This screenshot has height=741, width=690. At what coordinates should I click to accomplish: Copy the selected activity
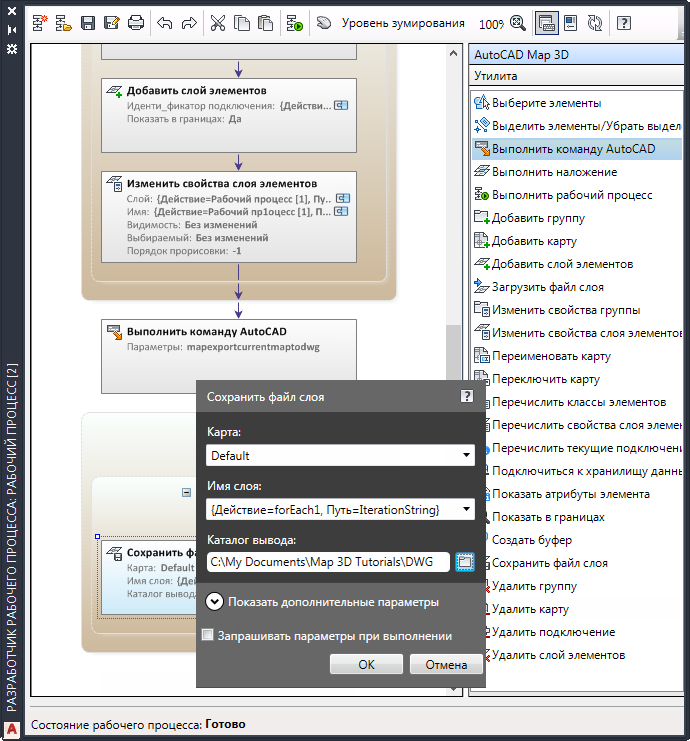[x=242, y=23]
